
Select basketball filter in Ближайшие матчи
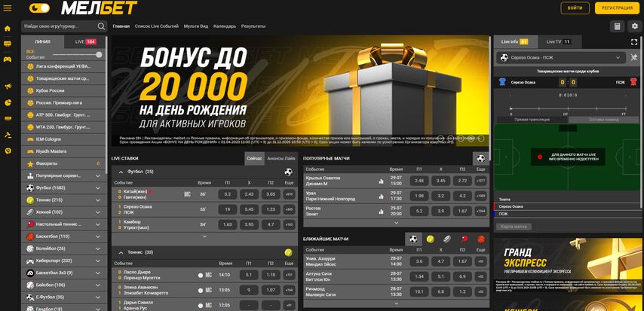[x=480, y=239]
